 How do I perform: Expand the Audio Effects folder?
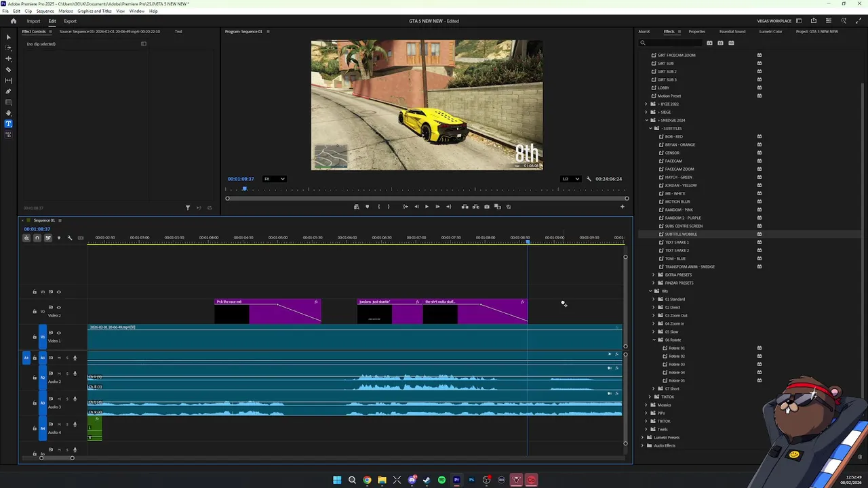(642, 446)
